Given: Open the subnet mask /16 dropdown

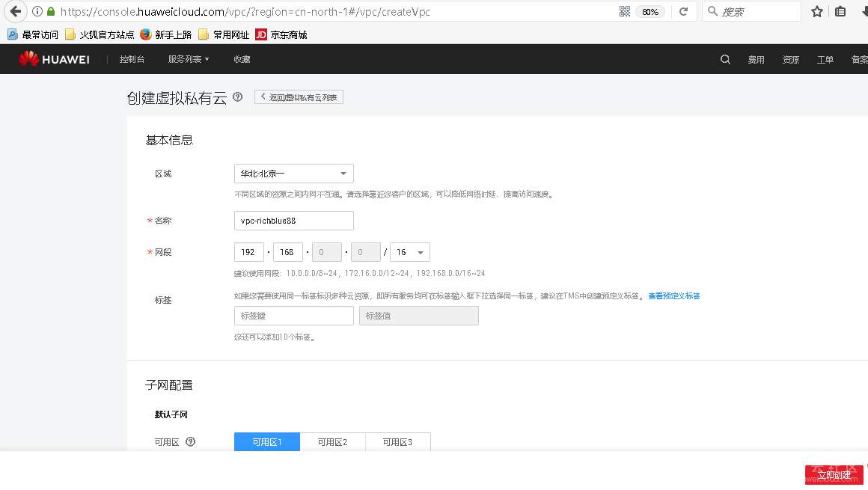Looking at the screenshot, I should pos(410,252).
